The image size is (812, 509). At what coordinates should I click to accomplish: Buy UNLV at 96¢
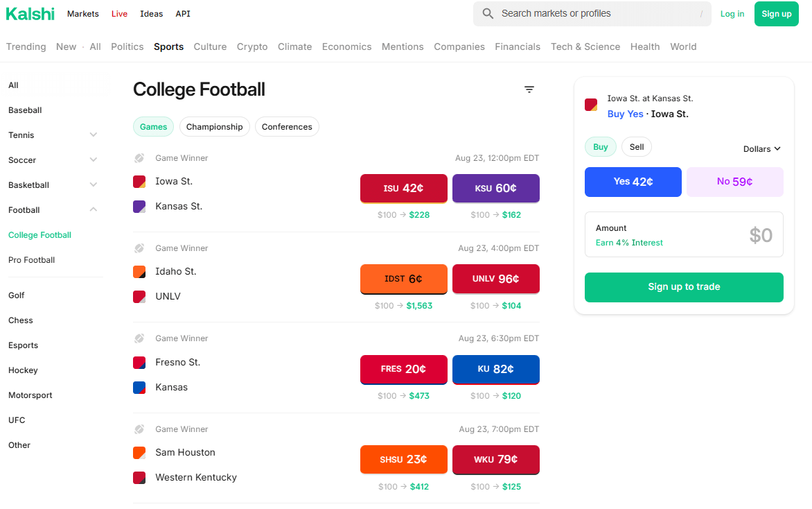(x=495, y=279)
